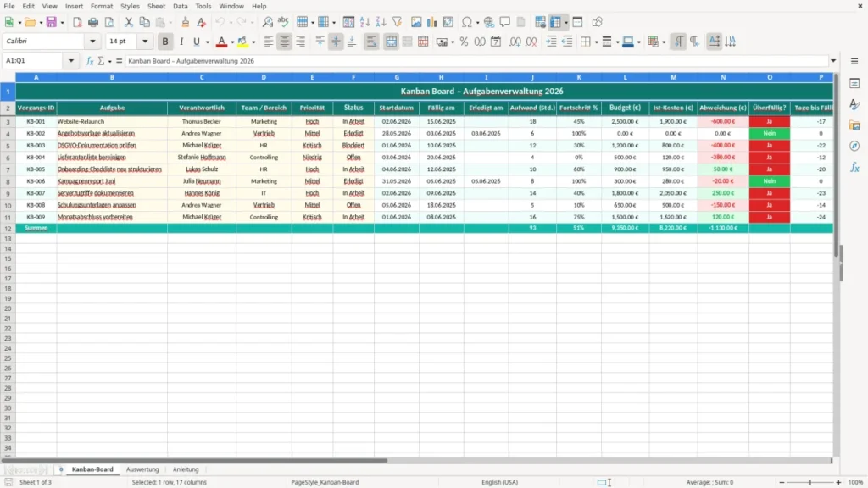The height and width of the screenshot is (488, 868).
Task: Open the Select Function sum dropdown
Action: 109,61
